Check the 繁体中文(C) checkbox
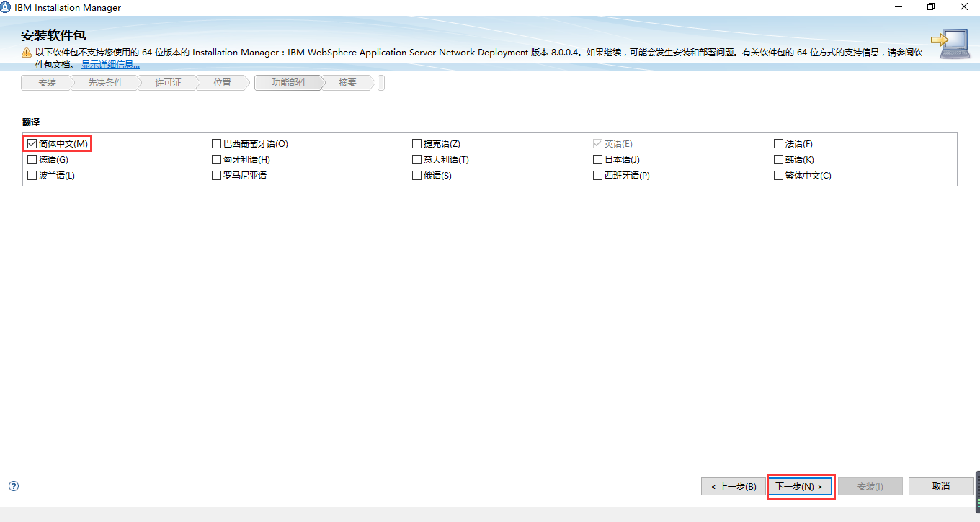This screenshot has width=980, height=522. 778,176
